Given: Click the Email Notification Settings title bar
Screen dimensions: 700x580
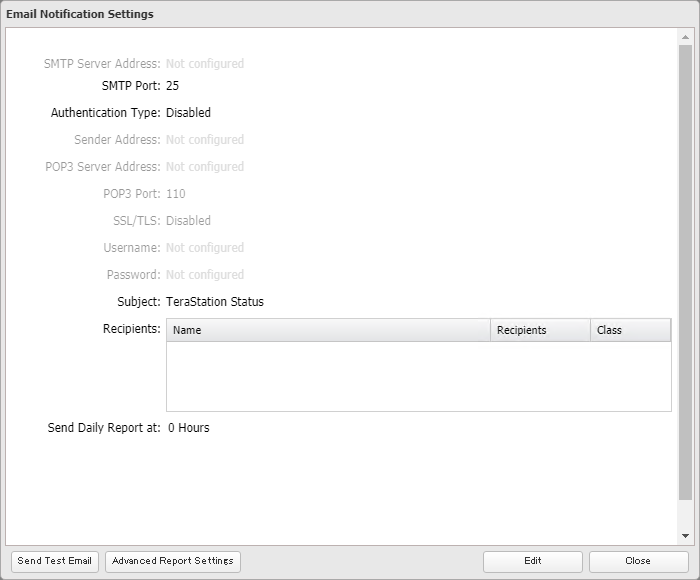Looking at the screenshot, I should click(350, 14).
